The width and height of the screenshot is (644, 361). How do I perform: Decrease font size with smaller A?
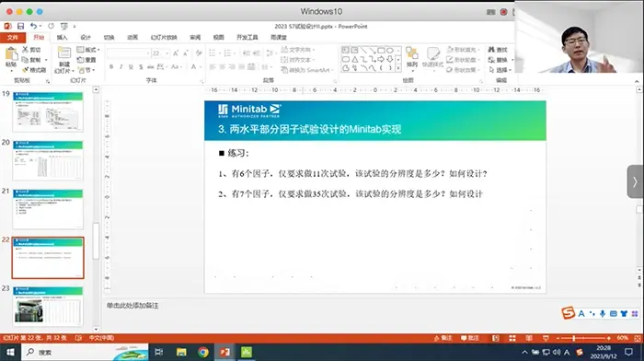pos(186,53)
